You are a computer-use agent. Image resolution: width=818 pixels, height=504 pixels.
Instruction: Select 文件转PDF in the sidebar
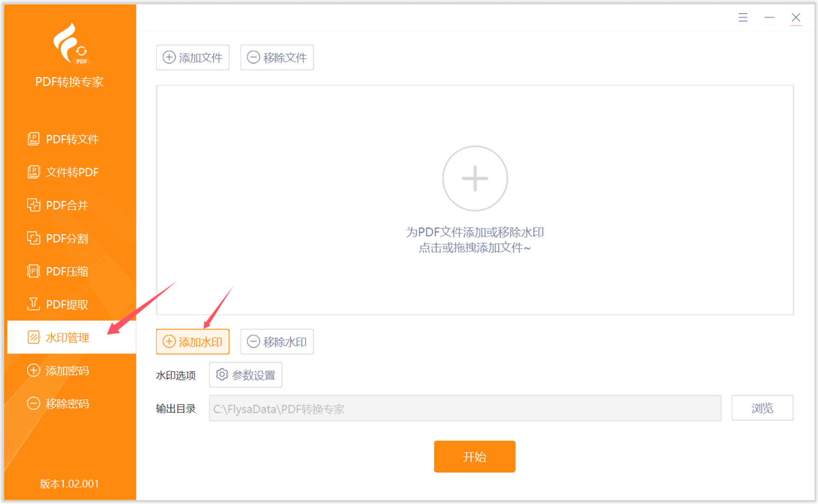(64, 172)
